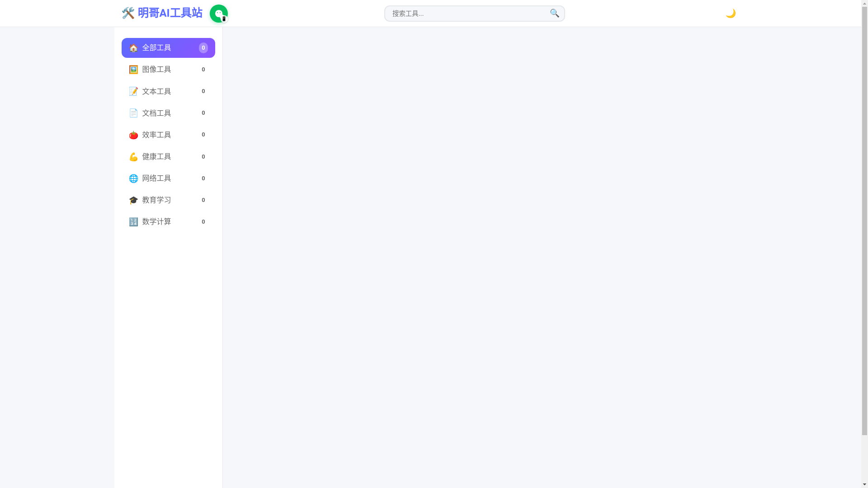Click the flexed arm icon for 健康工具
This screenshot has width=868, height=488.
click(x=133, y=157)
